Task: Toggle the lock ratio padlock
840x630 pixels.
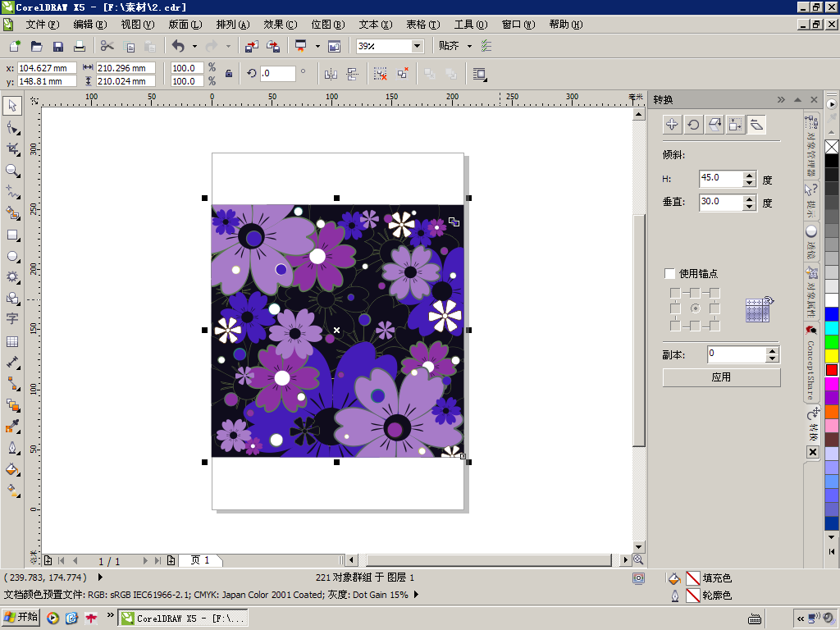Action: coord(229,74)
